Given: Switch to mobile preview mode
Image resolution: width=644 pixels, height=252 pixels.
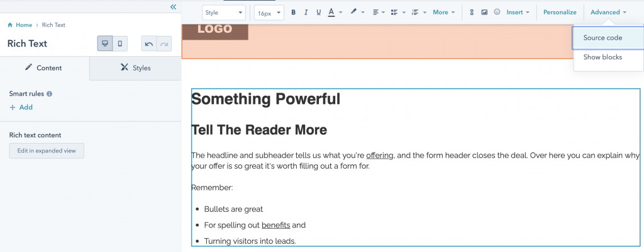Looking at the screenshot, I should [x=120, y=44].
